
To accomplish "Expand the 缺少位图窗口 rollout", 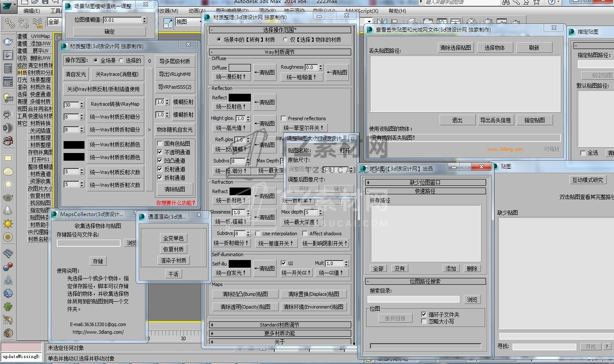I will pyautogui.click(x=425, y=182).
